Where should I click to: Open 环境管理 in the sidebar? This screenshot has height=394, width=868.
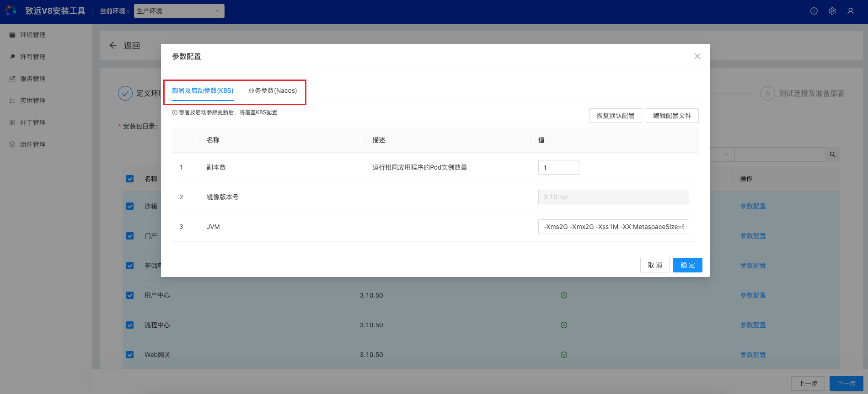click(32, 35)
